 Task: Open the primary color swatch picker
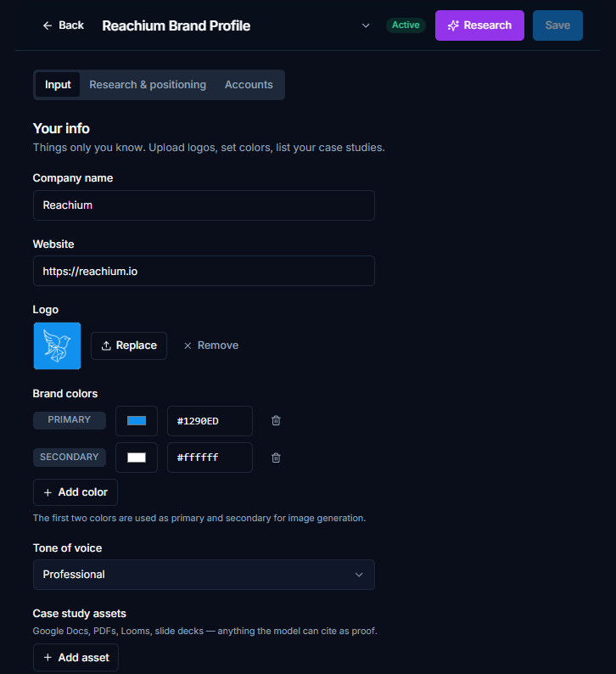[x=137, y=421]
